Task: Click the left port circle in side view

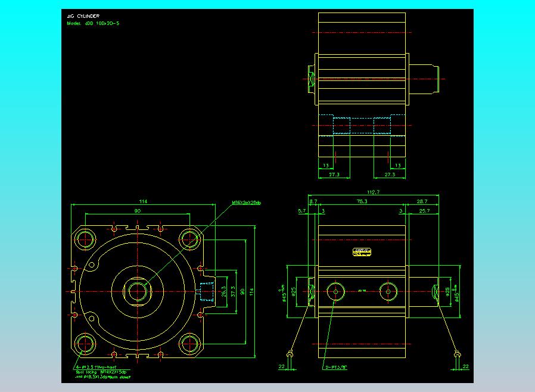Action: [336, 291]
